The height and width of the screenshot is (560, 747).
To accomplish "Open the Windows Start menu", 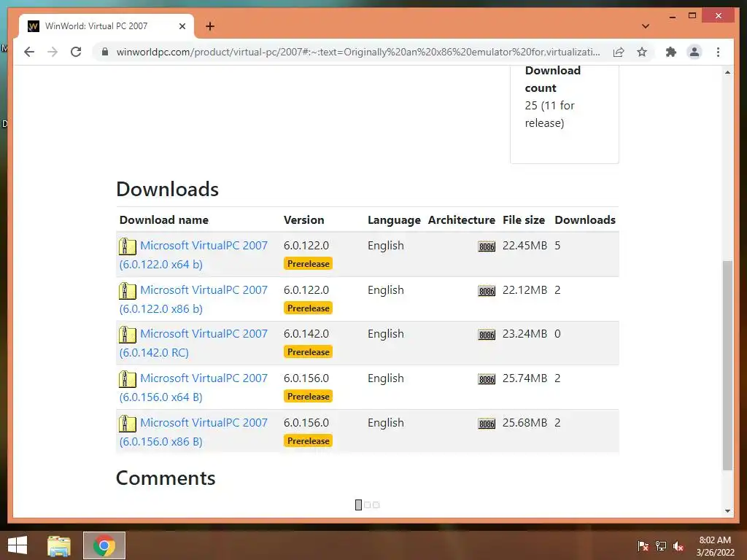I will tap(18, 545).
